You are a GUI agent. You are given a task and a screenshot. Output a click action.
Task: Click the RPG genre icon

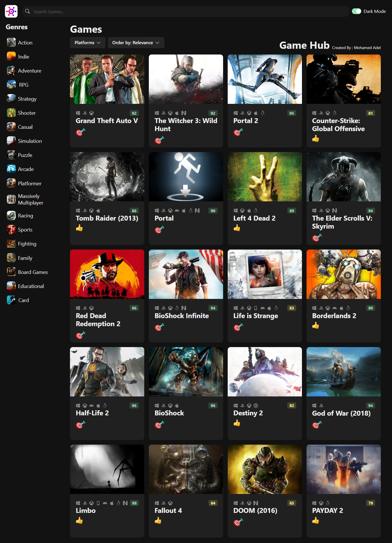(11, 85)
